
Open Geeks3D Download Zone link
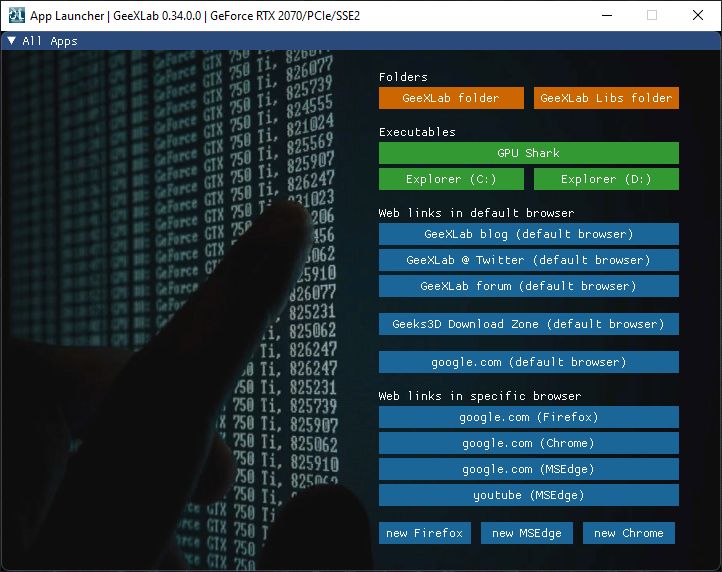[x=528, y=324]
